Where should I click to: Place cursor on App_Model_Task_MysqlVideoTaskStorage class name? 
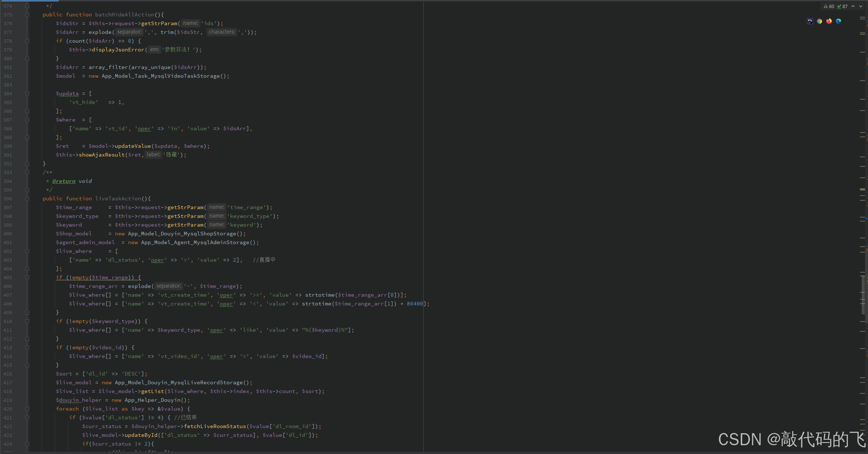[160, 76]
